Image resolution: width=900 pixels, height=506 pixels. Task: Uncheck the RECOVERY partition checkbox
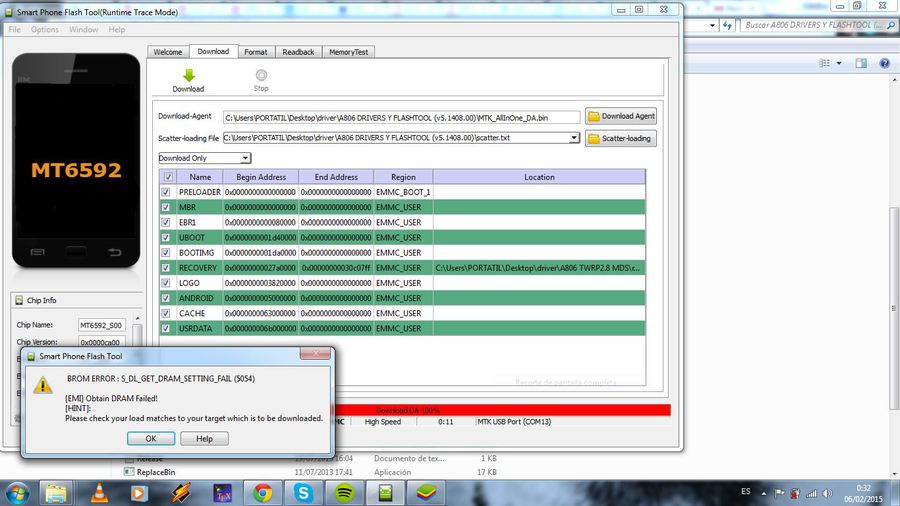pyautogui.click(x=166, y=268)
